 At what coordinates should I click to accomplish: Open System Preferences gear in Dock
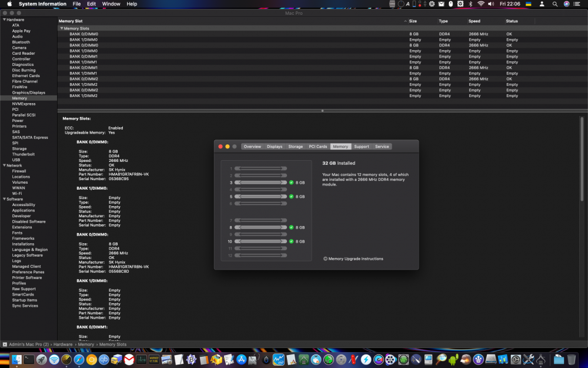516,360
